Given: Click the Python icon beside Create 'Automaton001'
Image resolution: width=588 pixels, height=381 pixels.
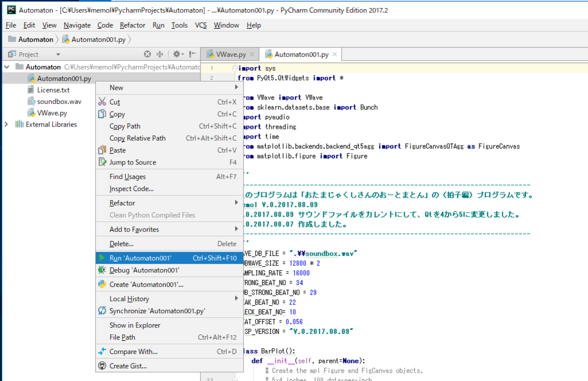Looking at the screenshot, I should pyautogui.click(x=102, y=284).
